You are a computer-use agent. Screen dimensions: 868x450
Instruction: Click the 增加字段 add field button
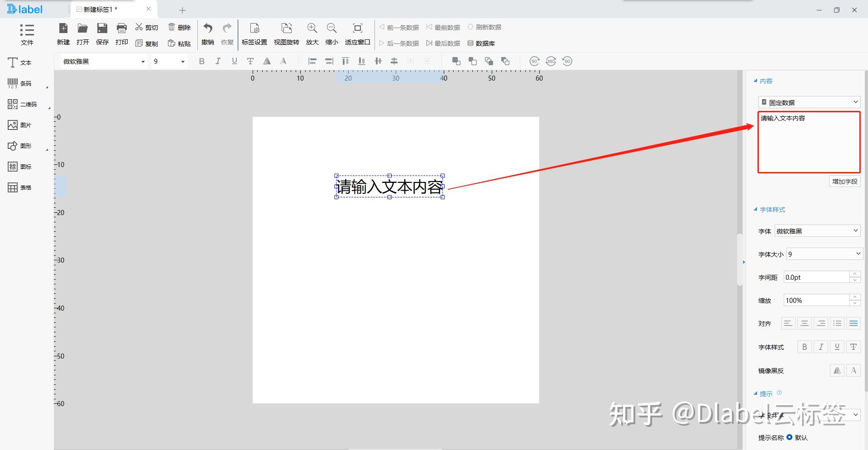click(x=845, y=182)
